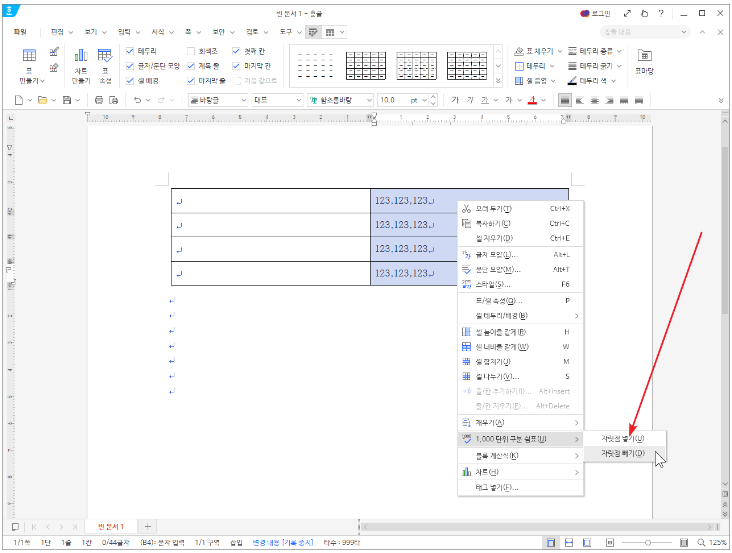Toggle the 제목 줄 checkbox
The width and height of the screenshot is (732, 553).
click(191, 66)
